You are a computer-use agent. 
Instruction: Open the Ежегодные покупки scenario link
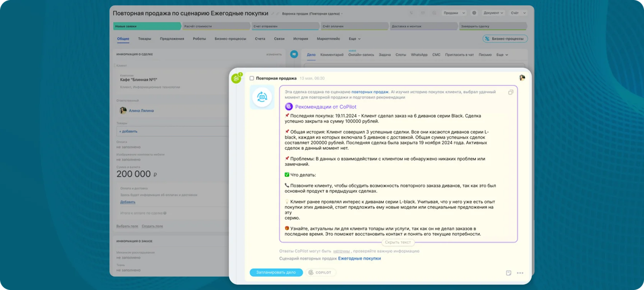(359, 258)
